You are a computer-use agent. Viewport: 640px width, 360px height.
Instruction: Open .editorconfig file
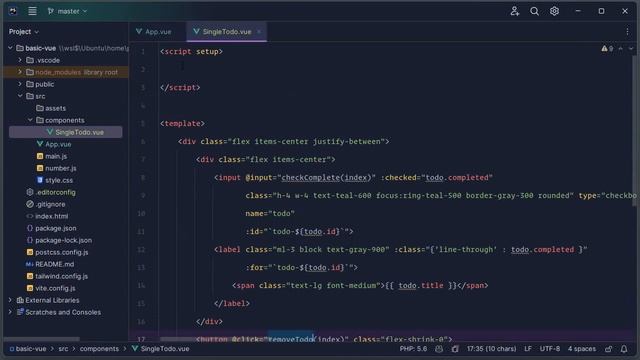tap(51, 192)
